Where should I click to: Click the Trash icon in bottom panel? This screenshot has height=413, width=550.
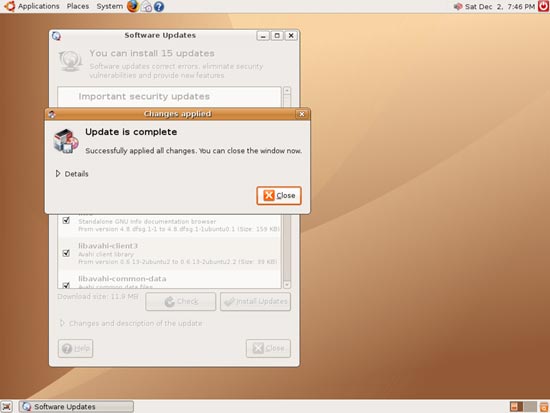click(544, 407)
